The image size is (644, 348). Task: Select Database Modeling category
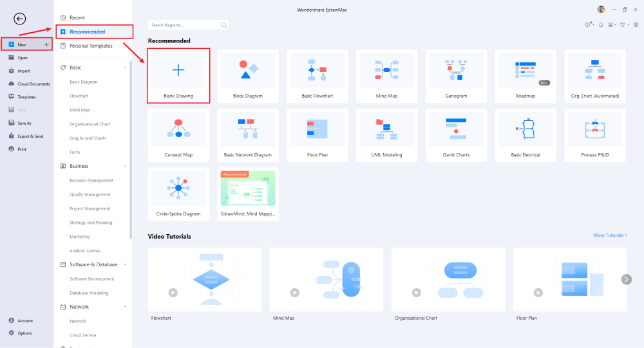[x=89, y=293]
